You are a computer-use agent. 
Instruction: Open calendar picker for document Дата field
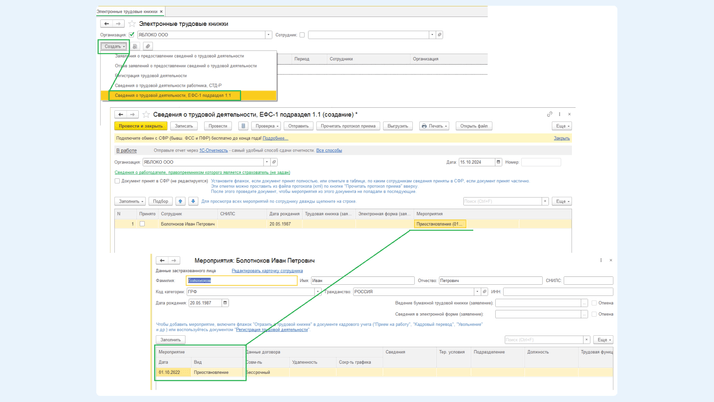[498, 162]
